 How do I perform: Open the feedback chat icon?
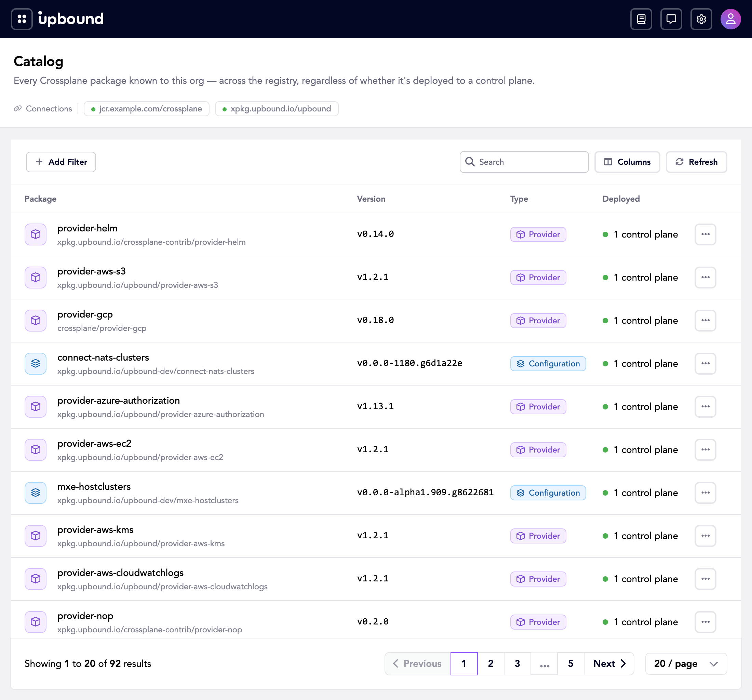[x=671, y=19]
